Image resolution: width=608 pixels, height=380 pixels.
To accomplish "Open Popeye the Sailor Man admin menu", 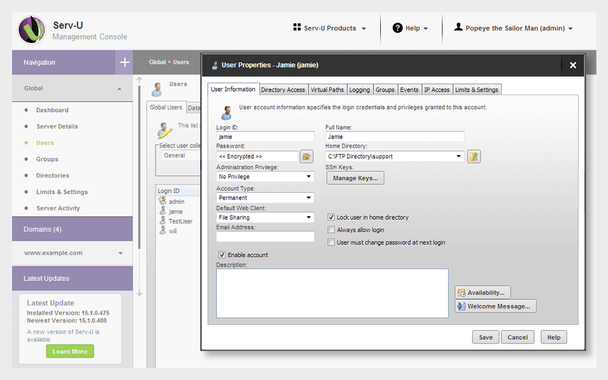I will pos(514,28).
